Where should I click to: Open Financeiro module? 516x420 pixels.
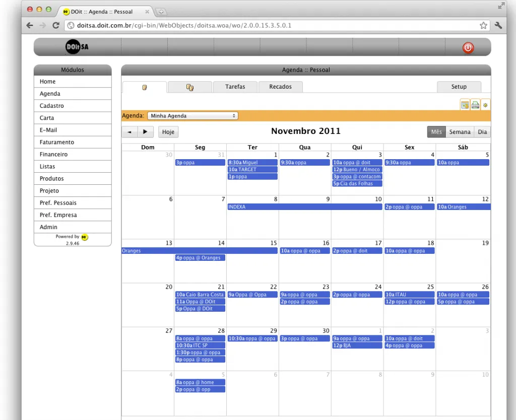tap(73, 155)
